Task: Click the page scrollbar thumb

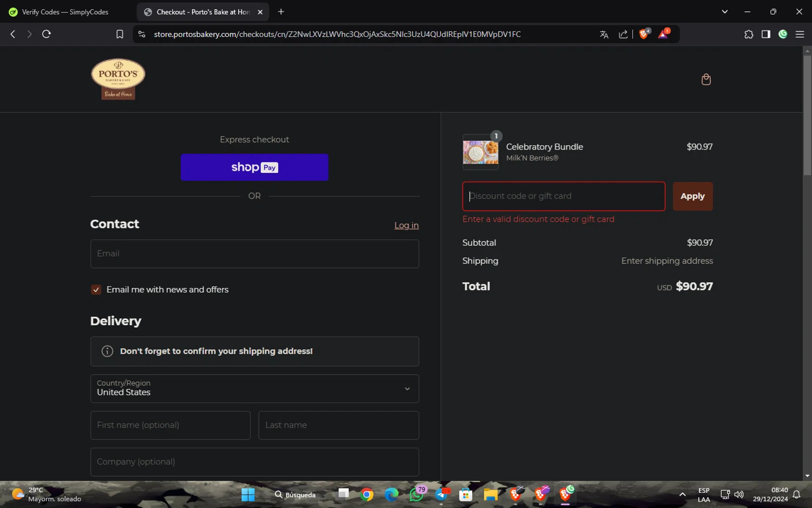Action: [x=807, y=115]
